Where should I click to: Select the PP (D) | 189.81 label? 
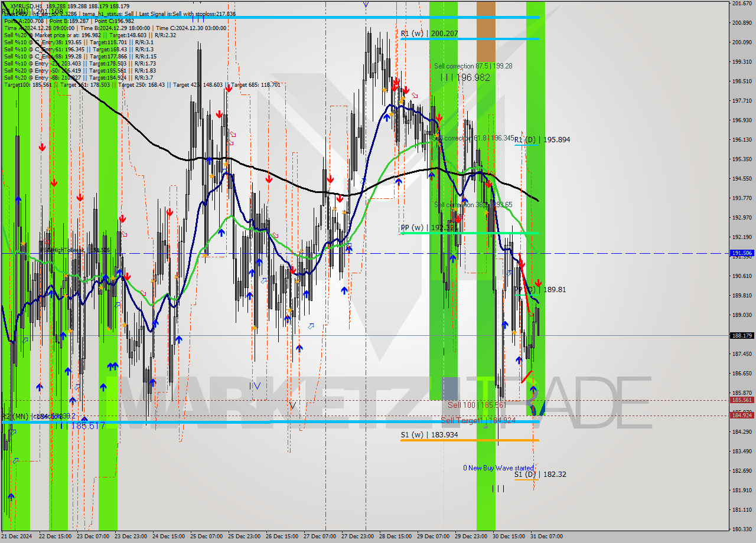[540, 290]
